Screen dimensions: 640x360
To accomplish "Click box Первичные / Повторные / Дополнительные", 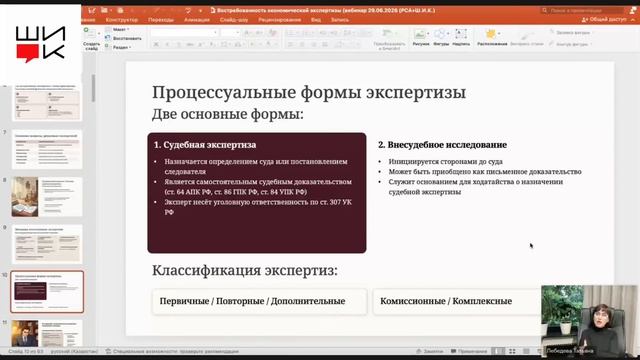I will coord(260,302).
